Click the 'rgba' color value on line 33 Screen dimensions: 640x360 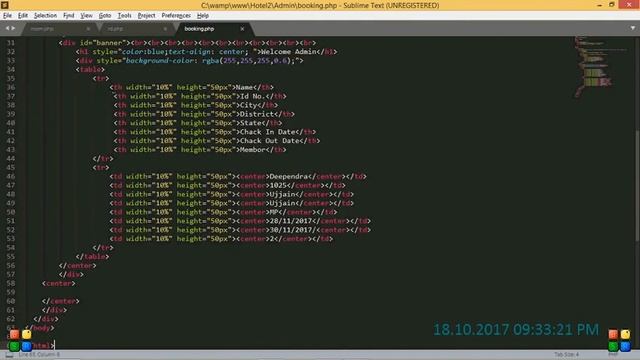click(x=211, y=61)
